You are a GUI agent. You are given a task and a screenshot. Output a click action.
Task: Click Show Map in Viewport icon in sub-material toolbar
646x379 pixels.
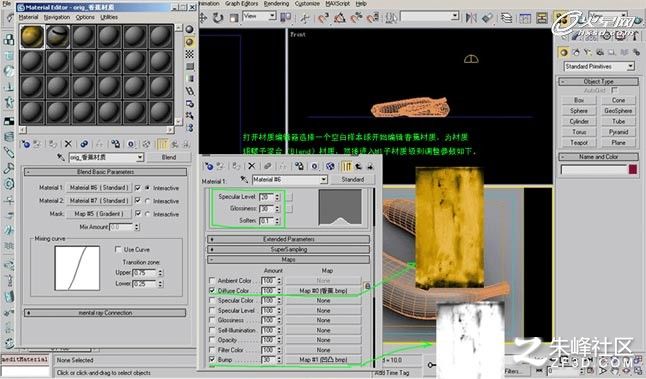coord(330,166)
